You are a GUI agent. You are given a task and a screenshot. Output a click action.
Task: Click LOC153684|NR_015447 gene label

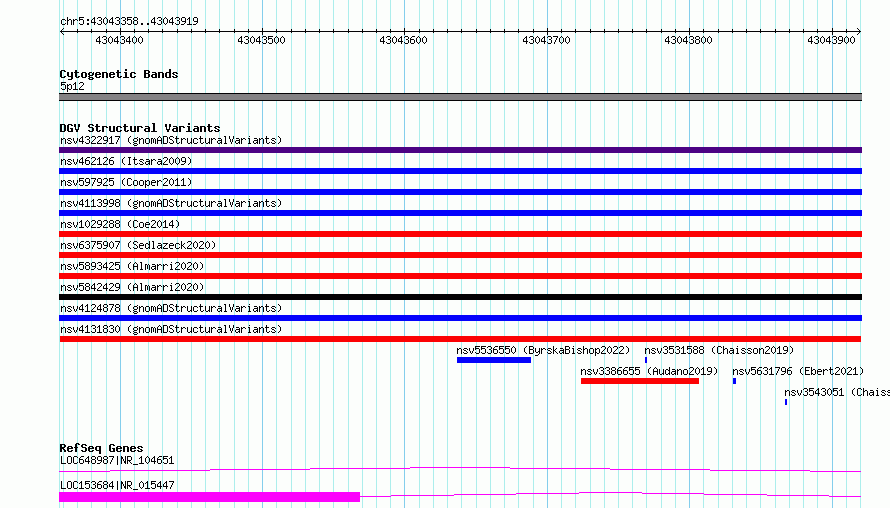117,485
